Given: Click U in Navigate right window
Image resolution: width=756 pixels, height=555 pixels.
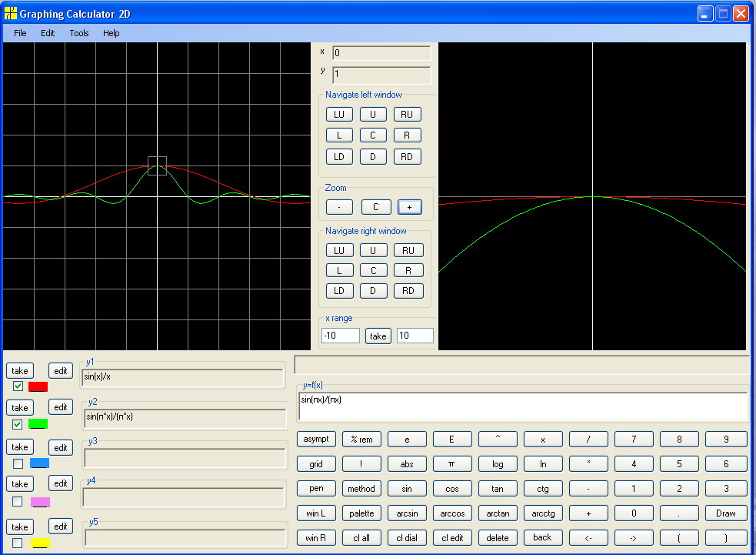Looking at the screenshot, I should 373,250.
